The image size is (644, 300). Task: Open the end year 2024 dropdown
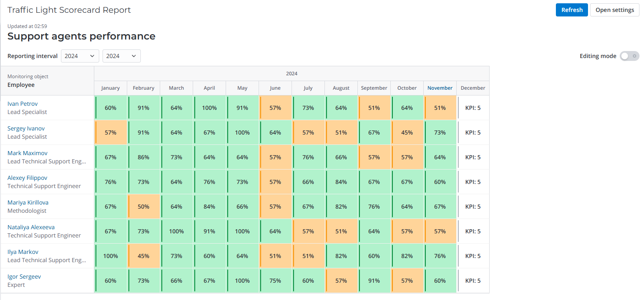pyautogui.click(x=121, y=56)
